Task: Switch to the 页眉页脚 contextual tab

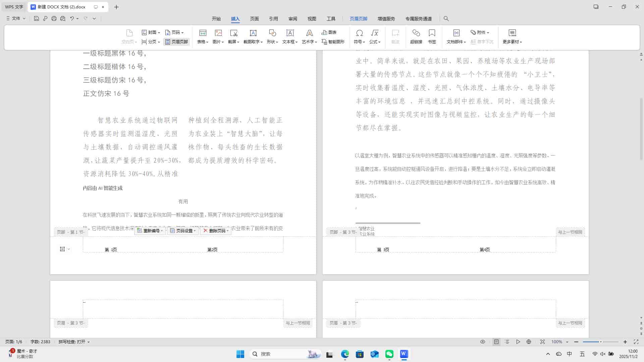Action: [x=359, y=19]
